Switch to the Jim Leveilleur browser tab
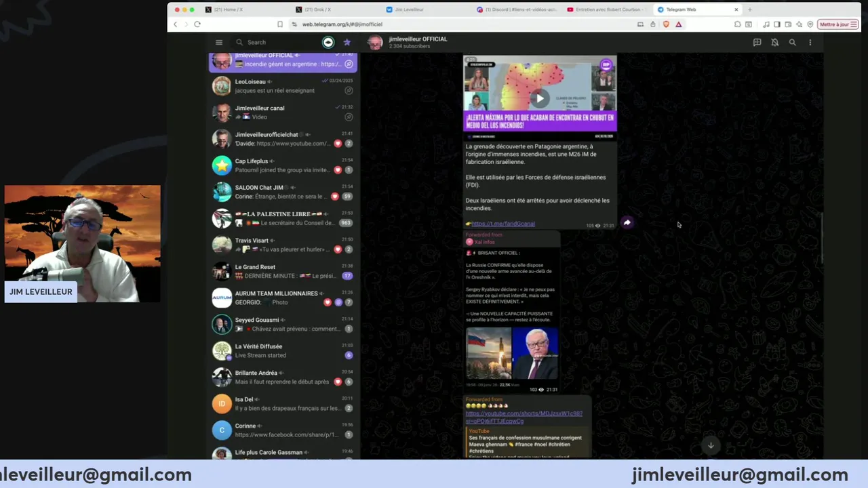868x488 pixels. [425, 9]
